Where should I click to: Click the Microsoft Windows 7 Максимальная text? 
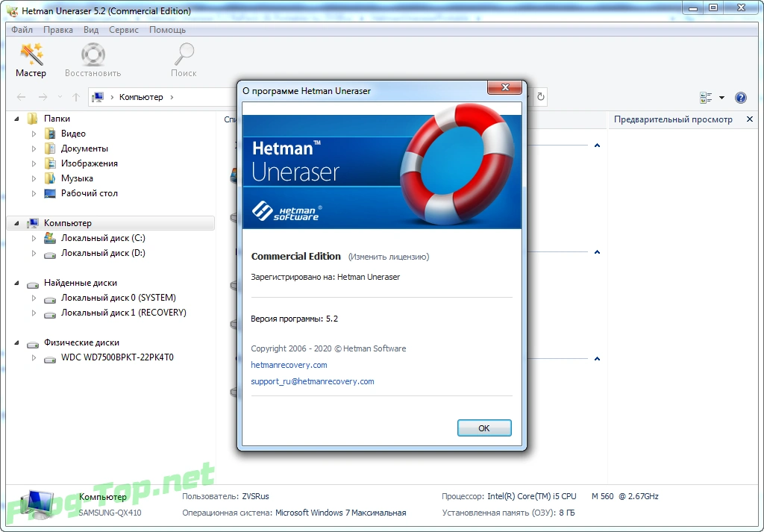tap(340, 513)
